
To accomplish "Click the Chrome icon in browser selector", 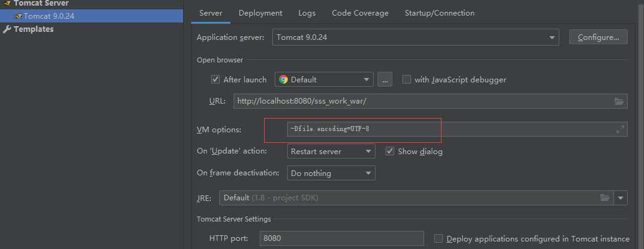I will (x=283, y=79).
